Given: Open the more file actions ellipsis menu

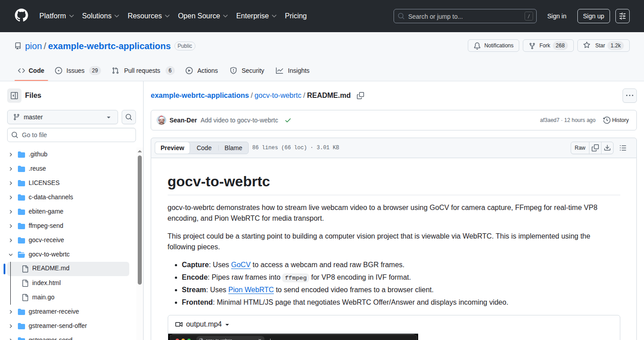Looking at the screenshot, I should tap(630, 95).
